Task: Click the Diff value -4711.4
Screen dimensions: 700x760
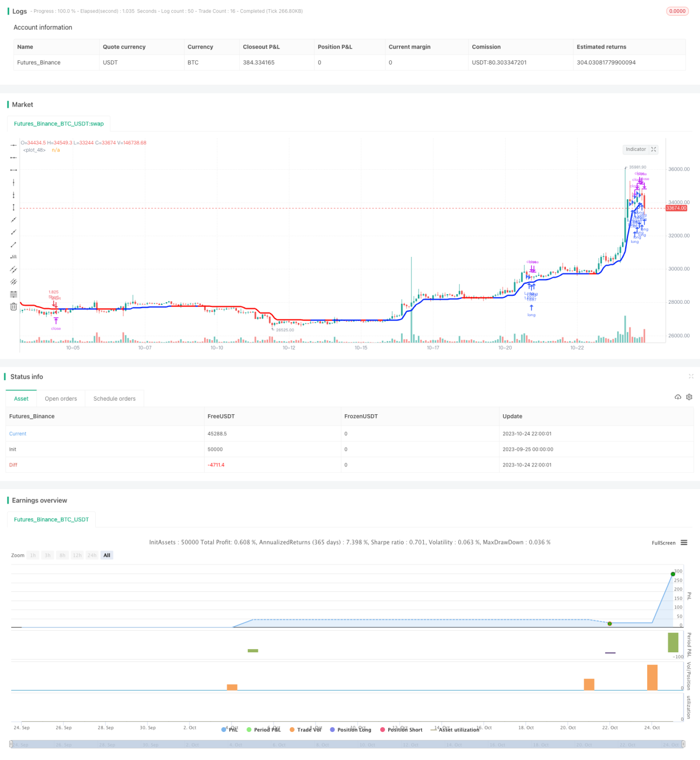Action: [216, 465]
